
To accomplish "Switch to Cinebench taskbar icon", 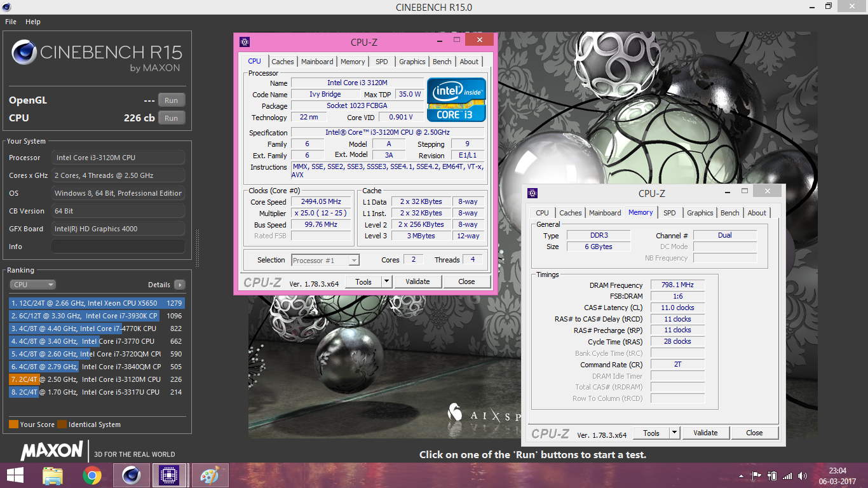I will (x=132, y=475).
